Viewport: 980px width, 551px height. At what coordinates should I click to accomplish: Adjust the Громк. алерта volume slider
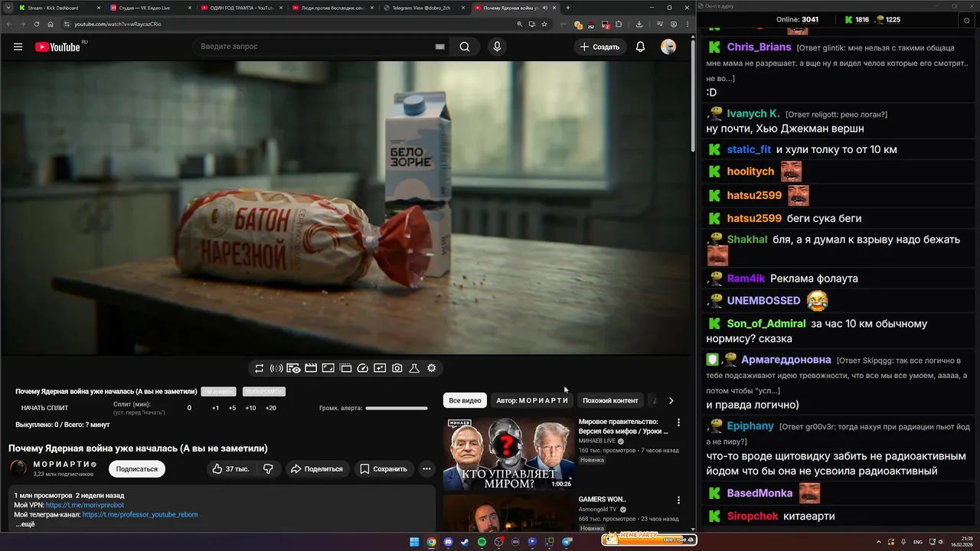396,408
